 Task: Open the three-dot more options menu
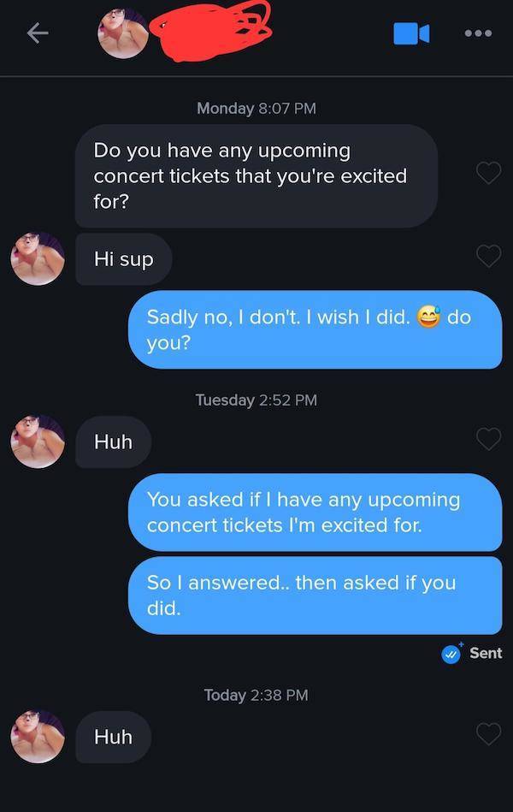[x=477, y=33]
